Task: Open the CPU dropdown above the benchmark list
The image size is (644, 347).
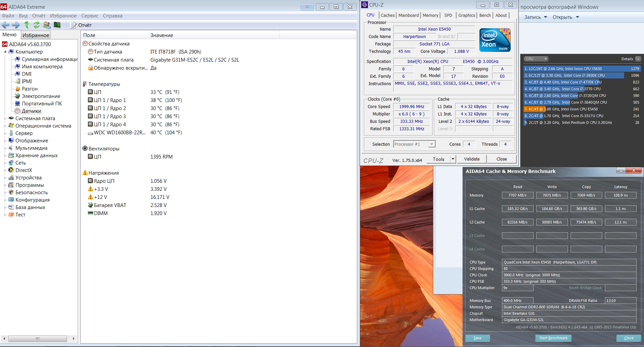Action: tap(536, 59)
